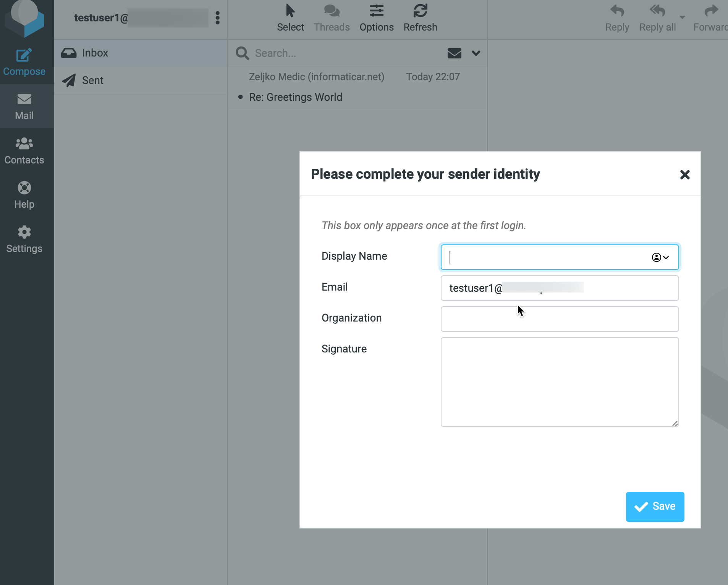
Task: Open the Display Name autofill dropdown
Action: tap(660, 257)
